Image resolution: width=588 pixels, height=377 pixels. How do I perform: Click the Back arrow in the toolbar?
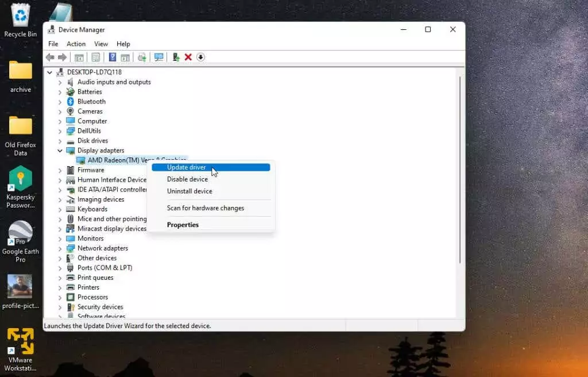(50, 57)
